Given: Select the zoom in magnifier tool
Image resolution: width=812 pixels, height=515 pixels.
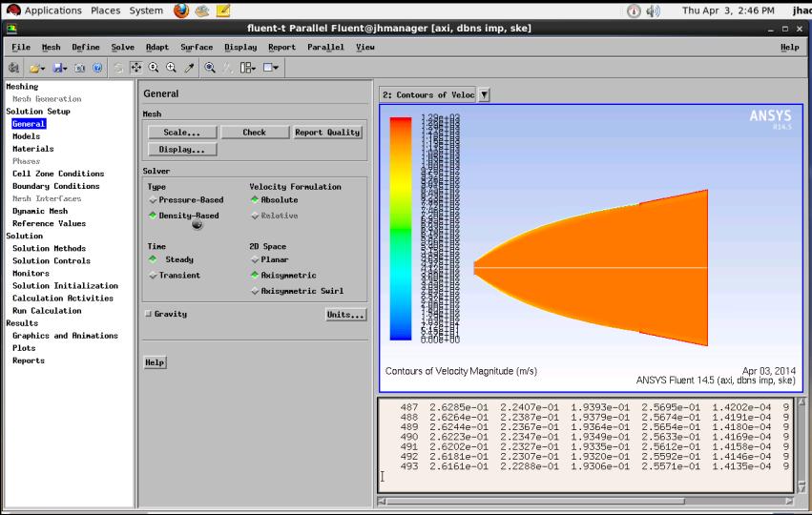Looking at the screenshot, I should point(172,68).
